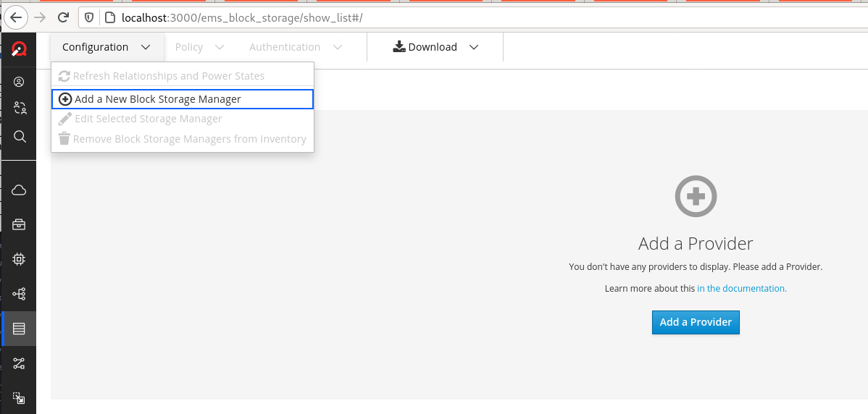
Task: Expand the Policy dropdown
Action: 199,47
